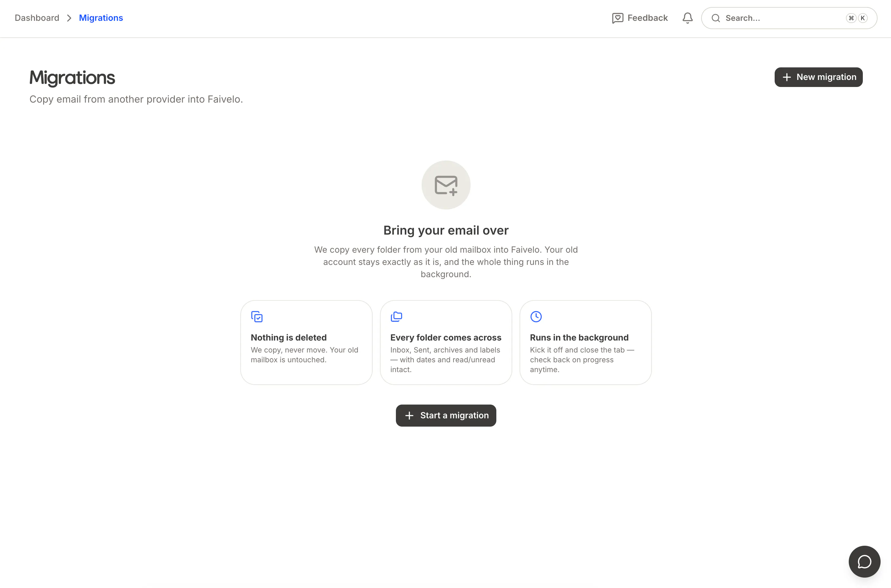This screenshot has height=588, width=891.
Task: Focus the Search field
Action: (x=789, y=18)
